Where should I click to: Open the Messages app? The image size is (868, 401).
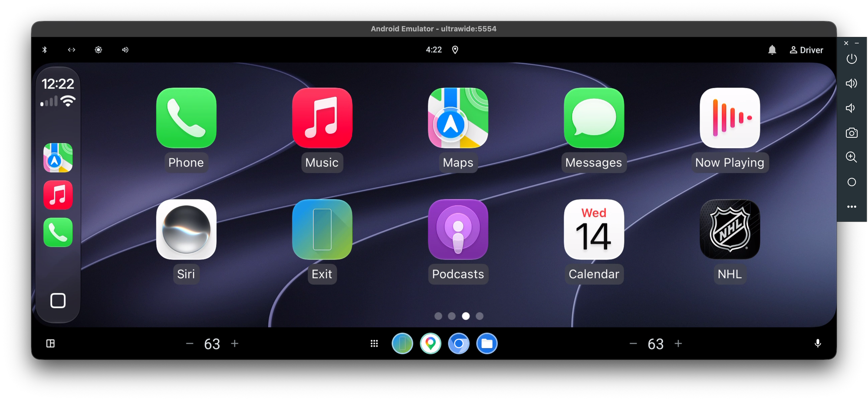(594, 118)
